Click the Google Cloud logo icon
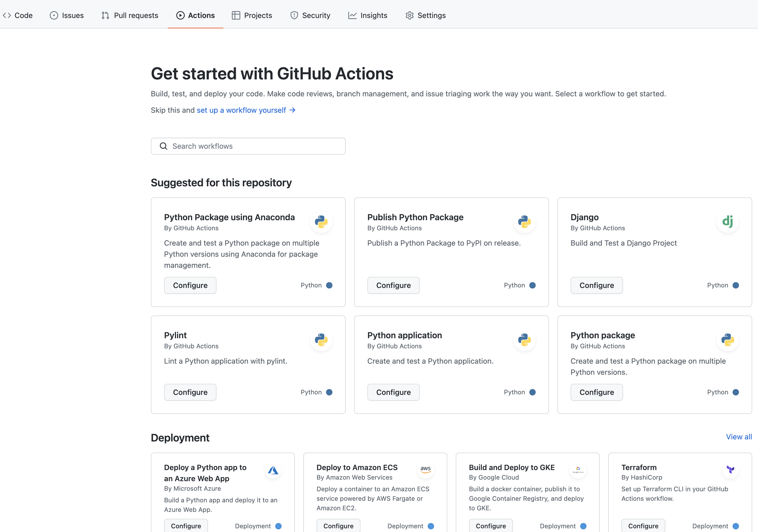 [x=578, y=469]
